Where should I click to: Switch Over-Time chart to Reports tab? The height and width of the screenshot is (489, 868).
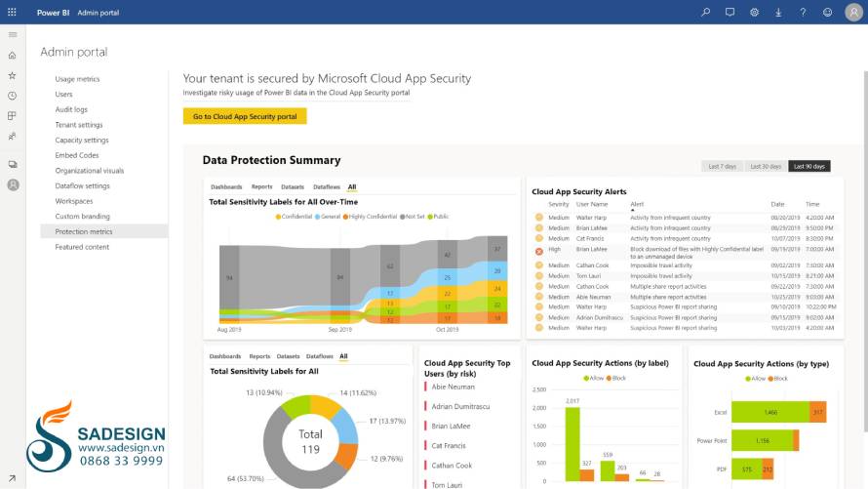pos(261,186)
